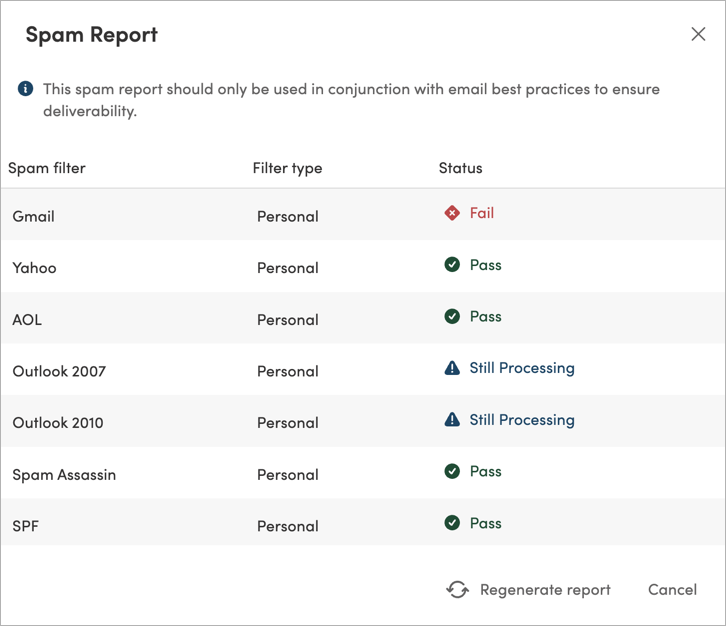
Task: Click the red Fail icon in Gmail row
Action: pos(452,213)
